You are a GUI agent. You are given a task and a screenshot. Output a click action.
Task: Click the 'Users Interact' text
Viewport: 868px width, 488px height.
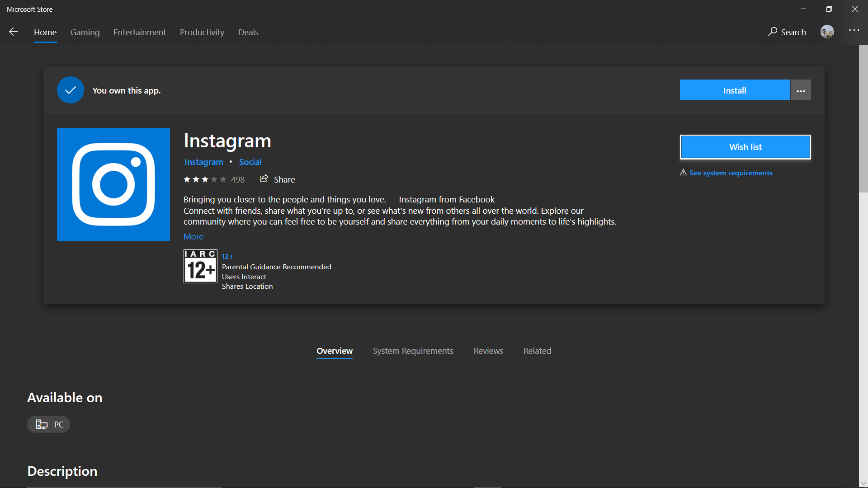pos(244,277)
